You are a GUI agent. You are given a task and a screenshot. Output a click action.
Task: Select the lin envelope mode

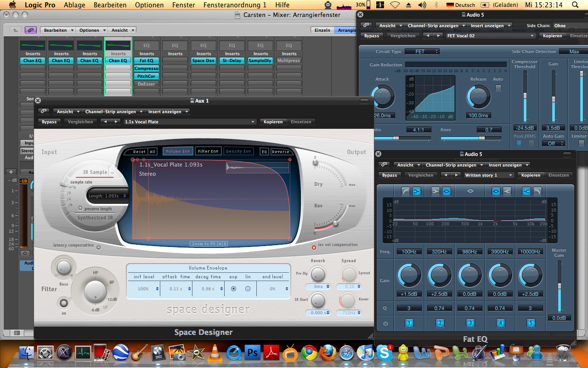tap(248, 288)
